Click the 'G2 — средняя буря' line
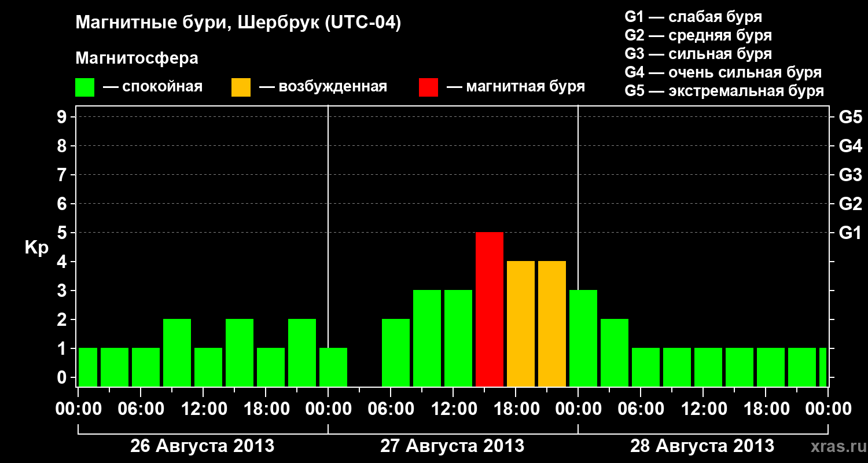Screen dimensions: 868x463 point(698,35)
